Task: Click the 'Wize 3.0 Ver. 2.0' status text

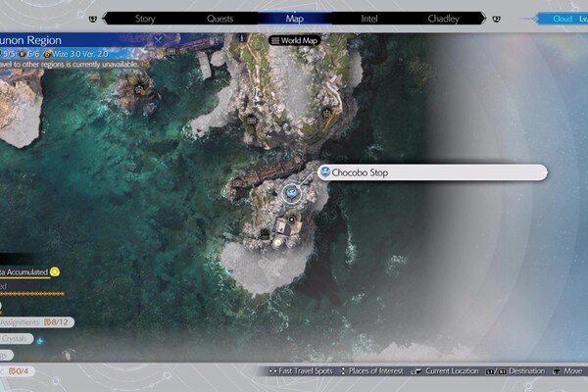Action: pyautogui.click(x=80, y=54)
